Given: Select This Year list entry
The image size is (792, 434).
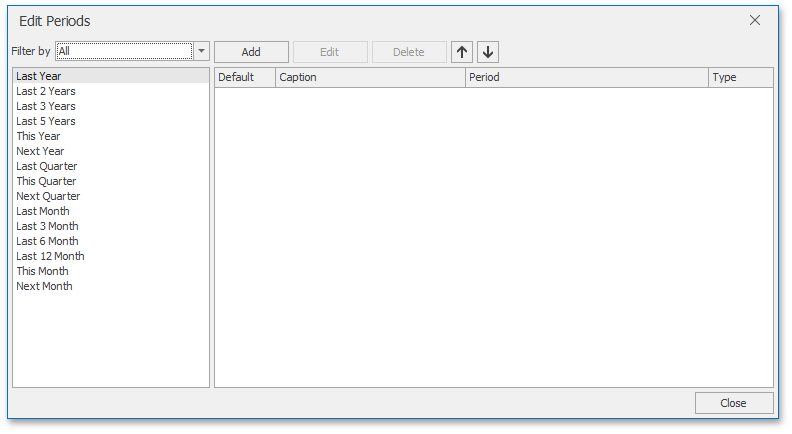Looking at the screenshot, I should tap(38, 136).
